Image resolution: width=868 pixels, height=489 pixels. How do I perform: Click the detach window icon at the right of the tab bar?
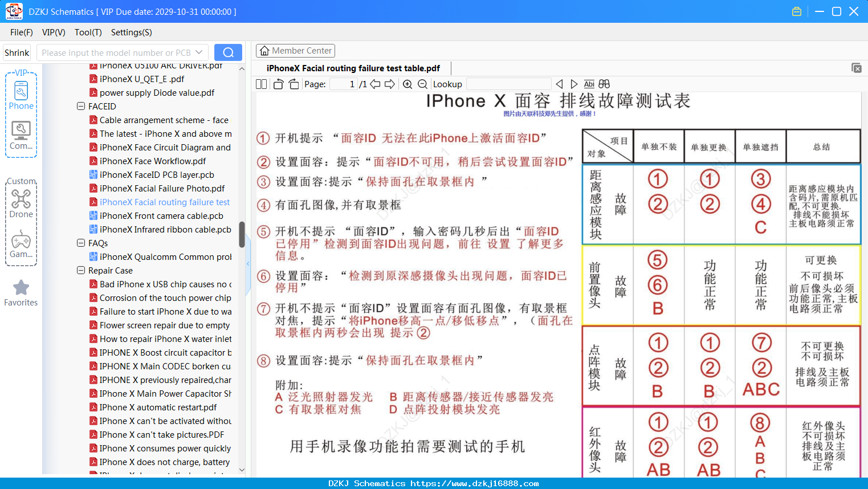pyautogui.click(x=857, y=68)
